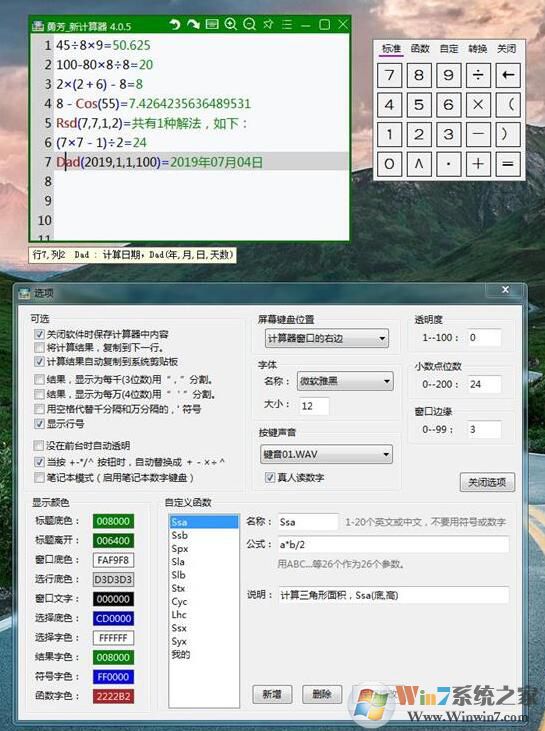The height and width of the screenshot is (731, 545).
Task: Tap the equals = key on keypad
Action: 508,164
